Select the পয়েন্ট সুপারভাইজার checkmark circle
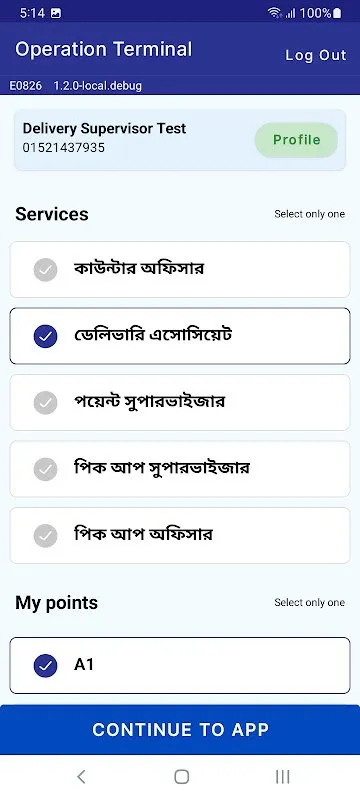Screen dimensions: 360x800 (x=45, y=403)
